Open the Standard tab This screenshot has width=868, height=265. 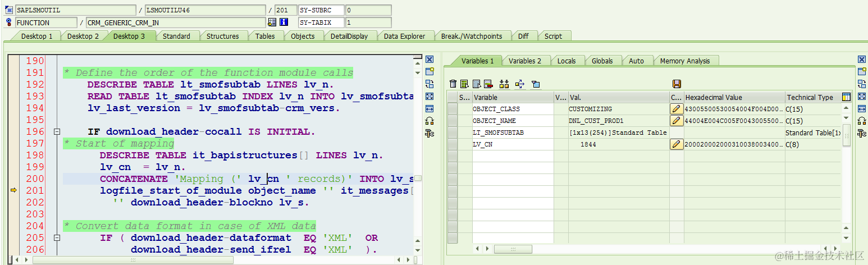176,36
